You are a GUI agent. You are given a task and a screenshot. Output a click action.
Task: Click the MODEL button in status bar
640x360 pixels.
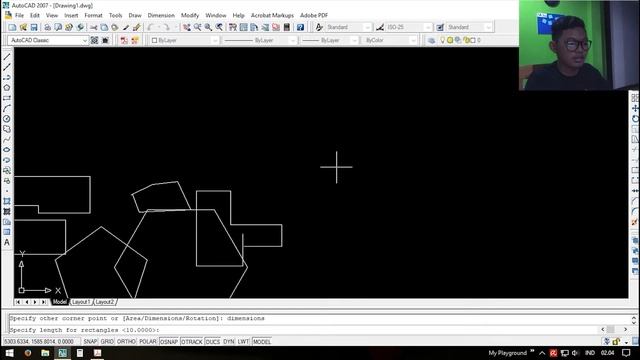[262, 342]
